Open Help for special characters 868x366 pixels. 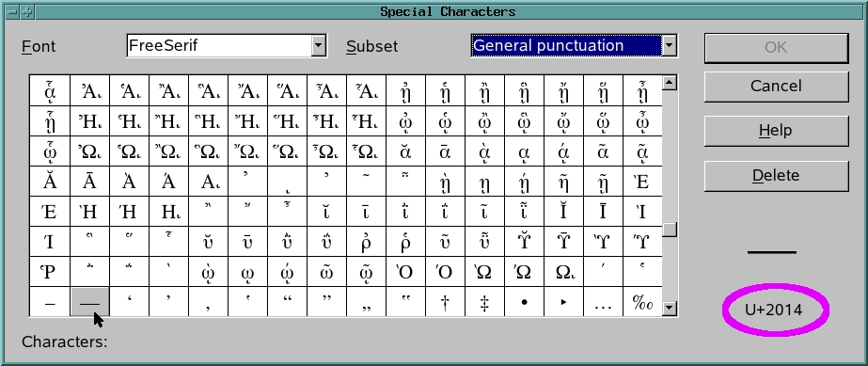(x=776, y=131)
